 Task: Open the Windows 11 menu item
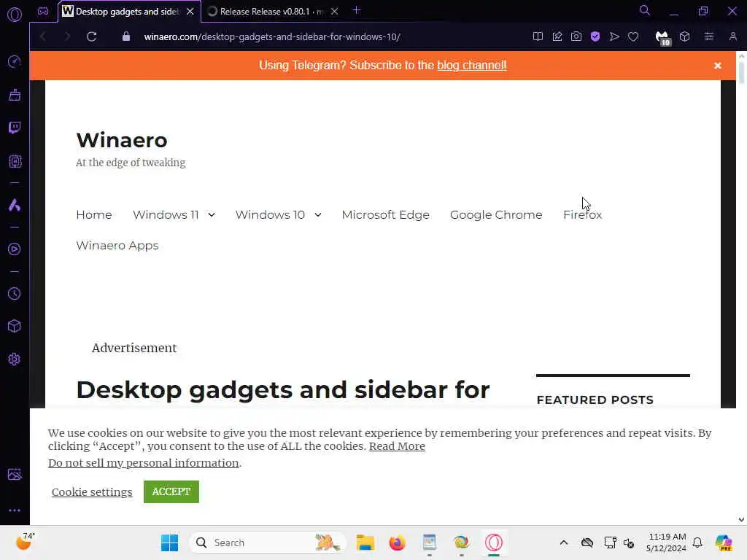(166, 215)
